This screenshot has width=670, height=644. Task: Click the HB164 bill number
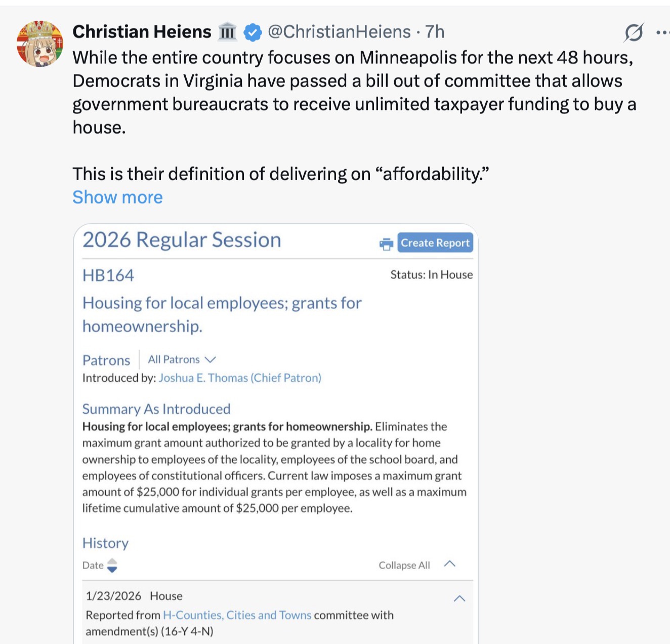click(x=108, y=275)
